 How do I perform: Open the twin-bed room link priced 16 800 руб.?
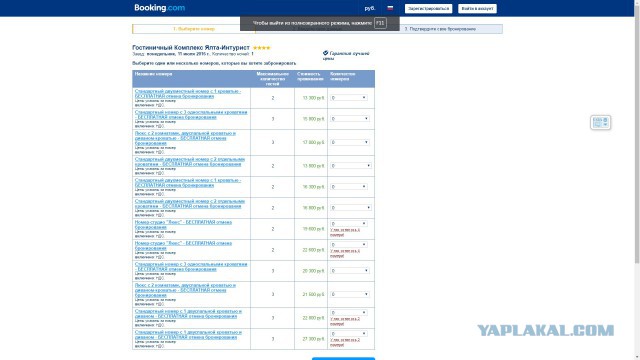coord(190,204)
